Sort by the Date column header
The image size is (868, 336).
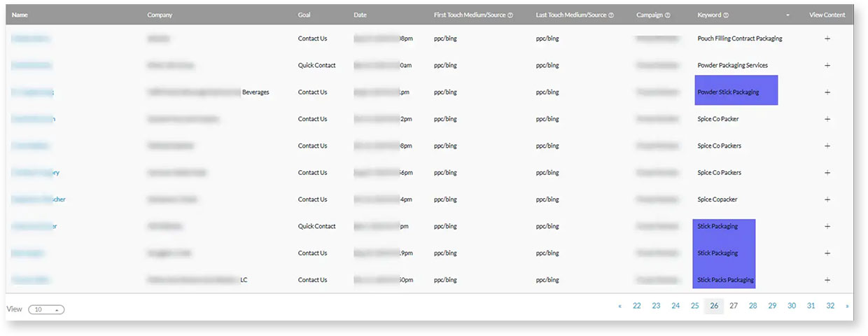[x=360, y=15]
